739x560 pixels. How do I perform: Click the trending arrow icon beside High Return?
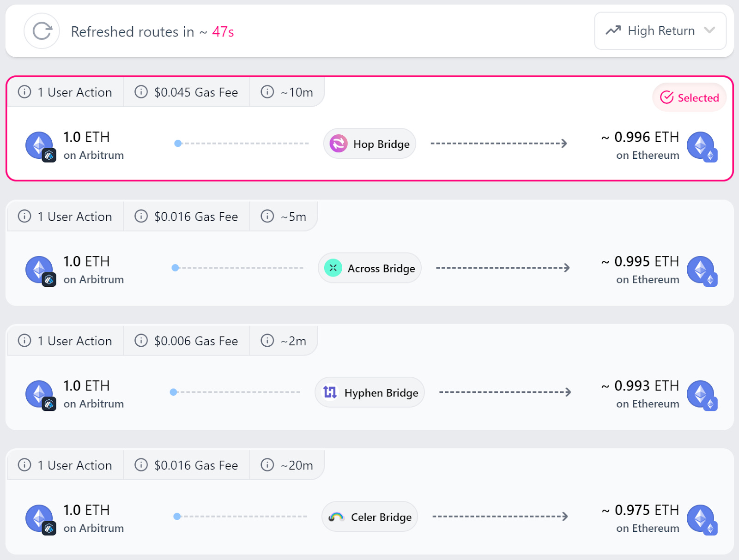click(613, 30)
